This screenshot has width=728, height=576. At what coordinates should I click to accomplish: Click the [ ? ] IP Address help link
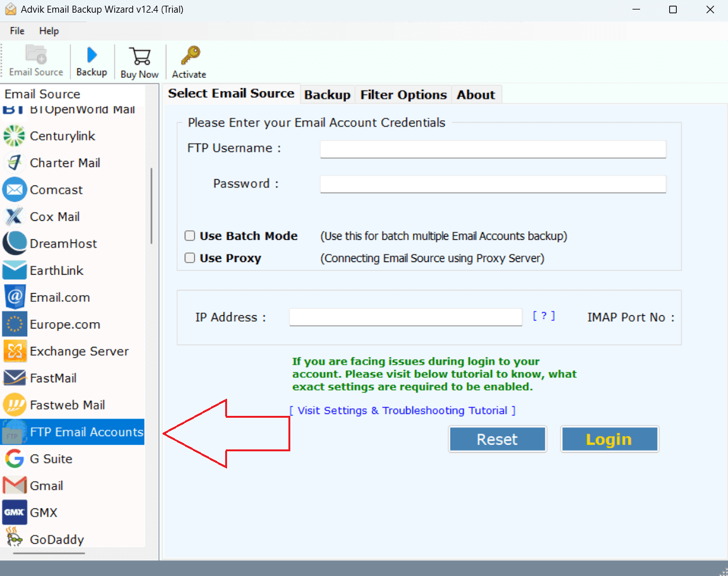pos(544,316)
